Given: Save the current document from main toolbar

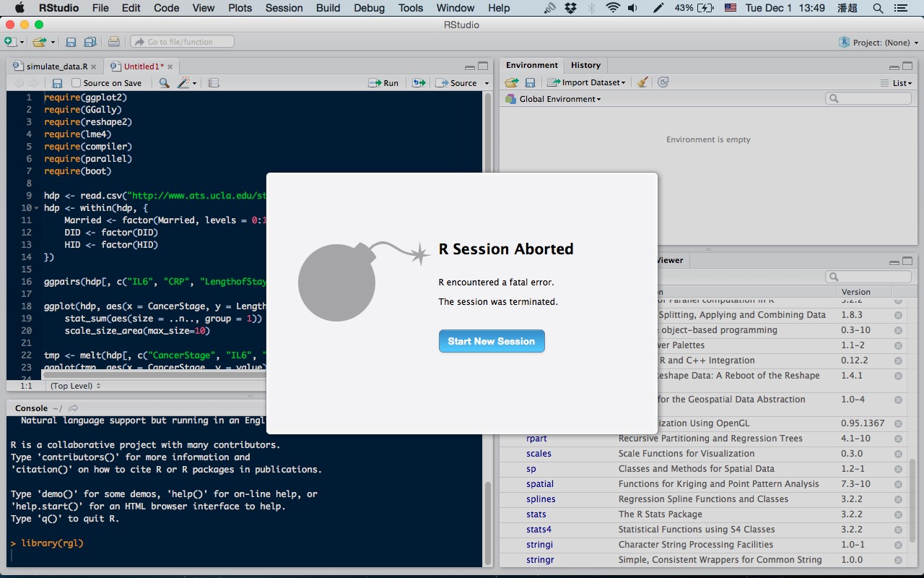Looking at the screenshot, I should (x=71, y=42).
